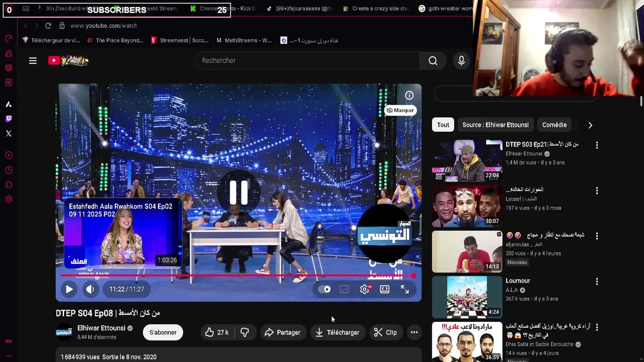Switch to TikTok fajouraaaaaa tab

[299, 9]
